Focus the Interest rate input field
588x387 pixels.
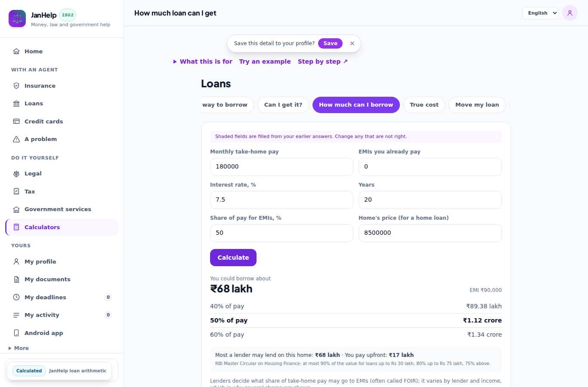282,200
